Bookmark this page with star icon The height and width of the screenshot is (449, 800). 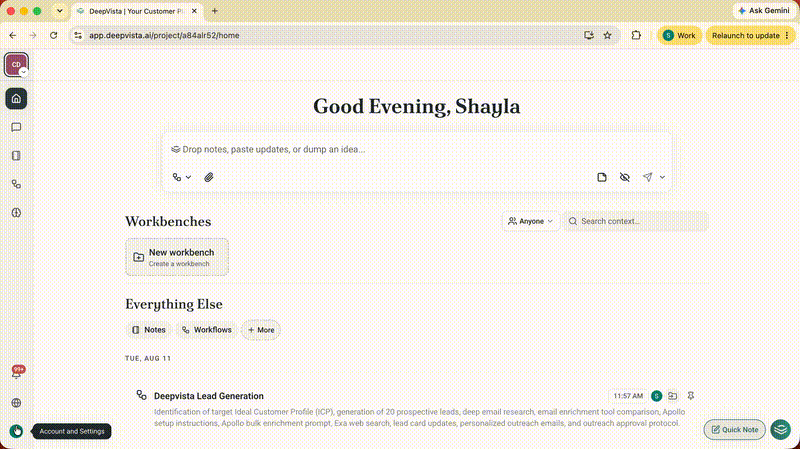pyautogui.click(x=607, y=35)
